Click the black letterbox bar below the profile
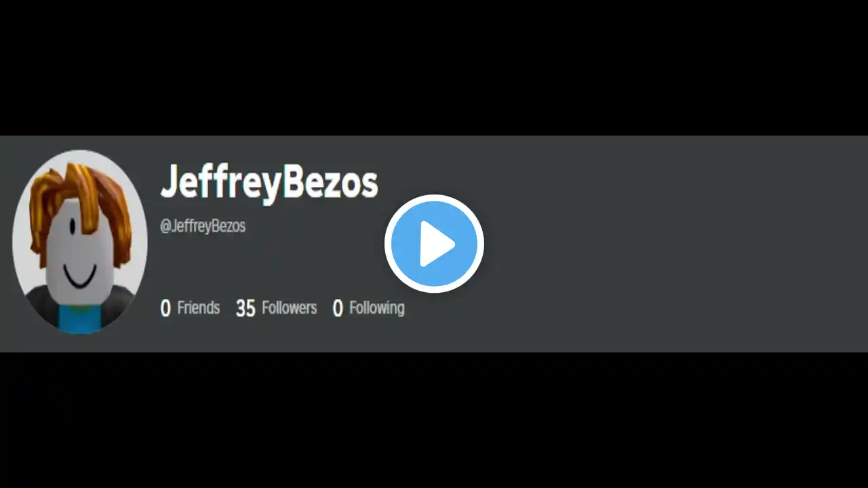The width and height of the screenshot is (868, 488). [434, 420]
